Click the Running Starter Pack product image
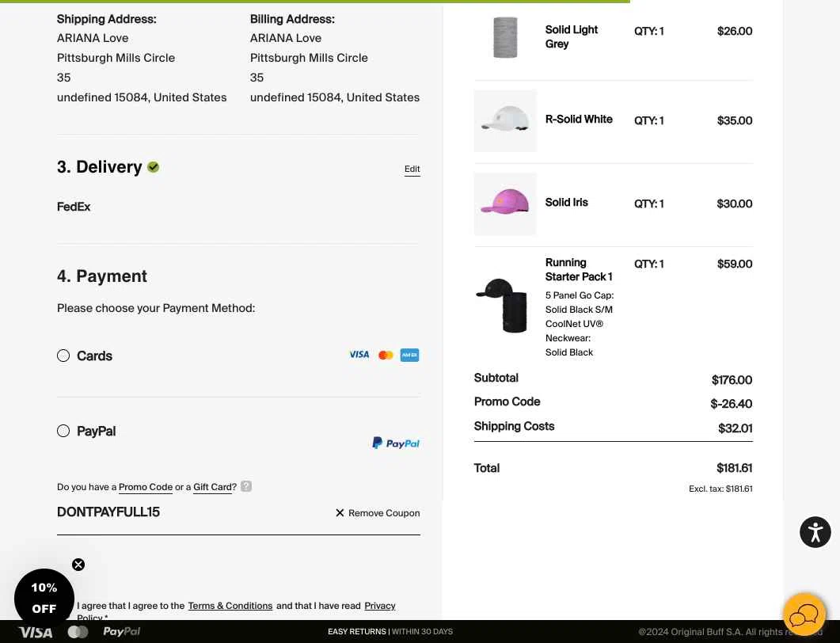The image size is (840, 643). (505, 305)
